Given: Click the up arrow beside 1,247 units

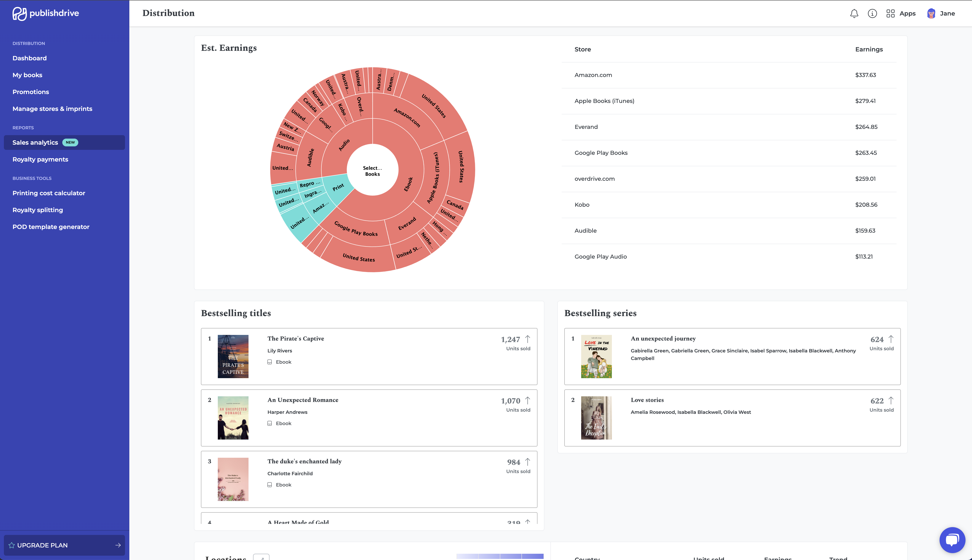Looking at the screenshot, I should point(527,339).
